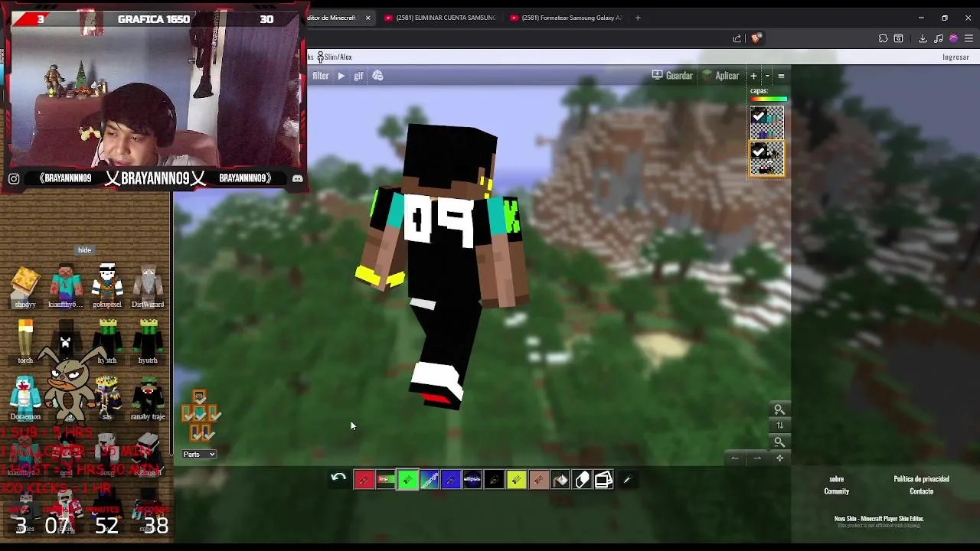Click the undo arrow icon
980x551 pixels.
click(x=338, y=478)
